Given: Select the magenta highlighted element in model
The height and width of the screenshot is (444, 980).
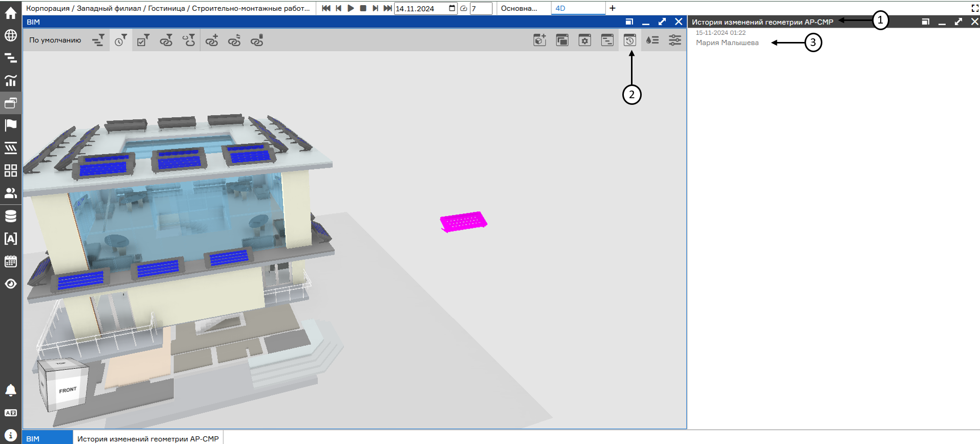Looking at the screenshot, I should tap(464, 222).
